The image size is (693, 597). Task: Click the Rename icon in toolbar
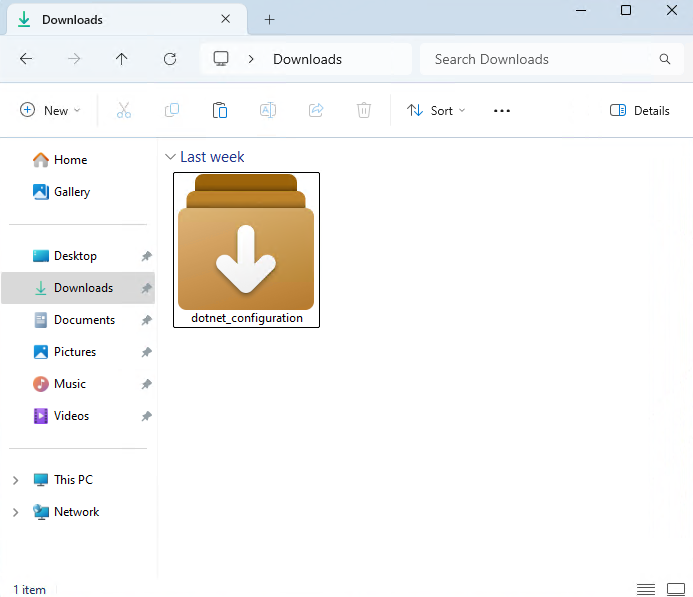pyautogui.click(x=268, y=111)
